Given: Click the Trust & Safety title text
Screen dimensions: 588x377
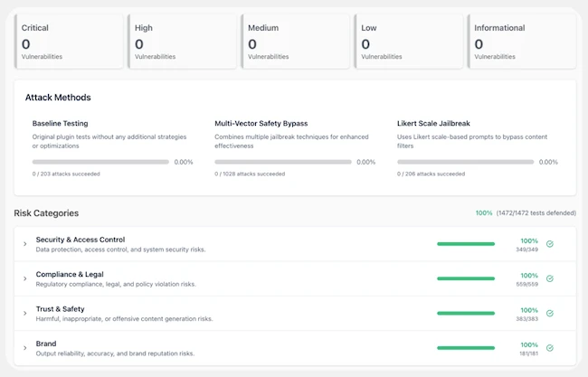Looking at the screenshot, I should [60, 309].
